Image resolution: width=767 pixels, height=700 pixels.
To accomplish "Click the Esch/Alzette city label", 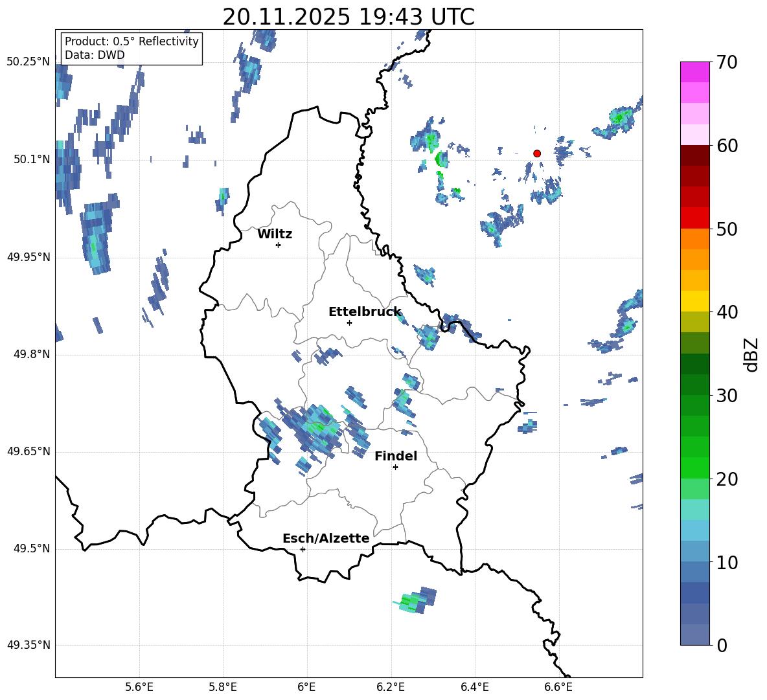I will pos(326,538).
